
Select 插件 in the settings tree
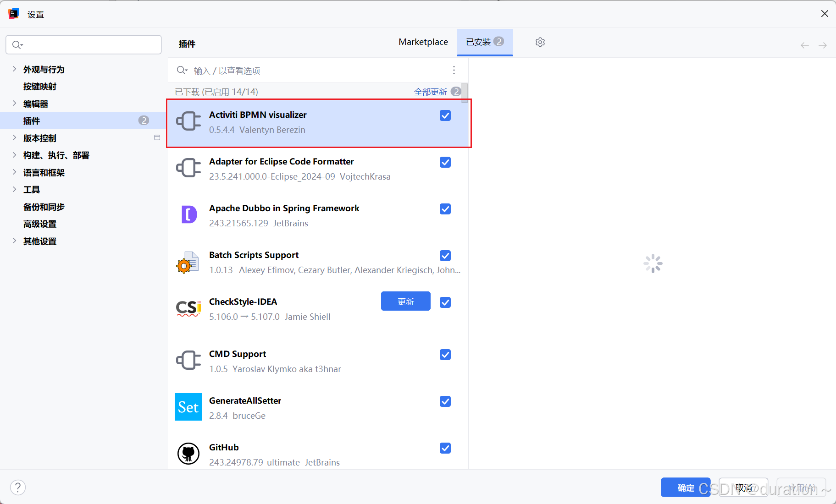click(83, 121)
